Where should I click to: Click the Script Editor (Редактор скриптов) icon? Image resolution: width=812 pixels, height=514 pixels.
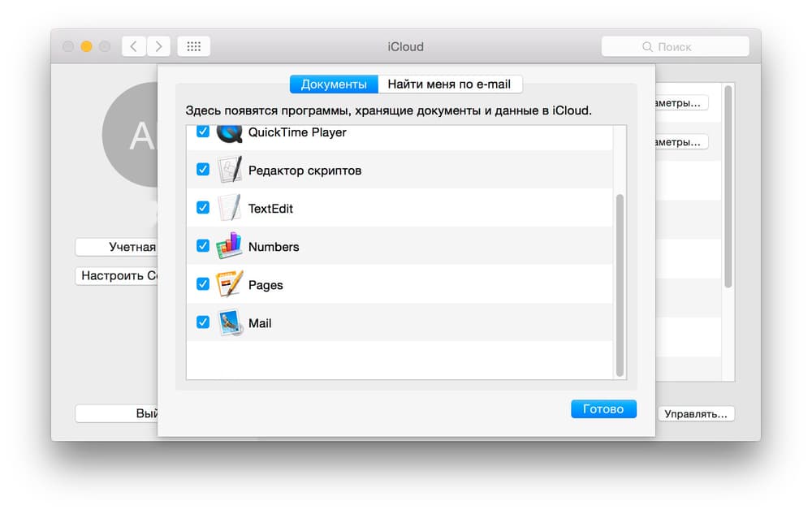230,169
